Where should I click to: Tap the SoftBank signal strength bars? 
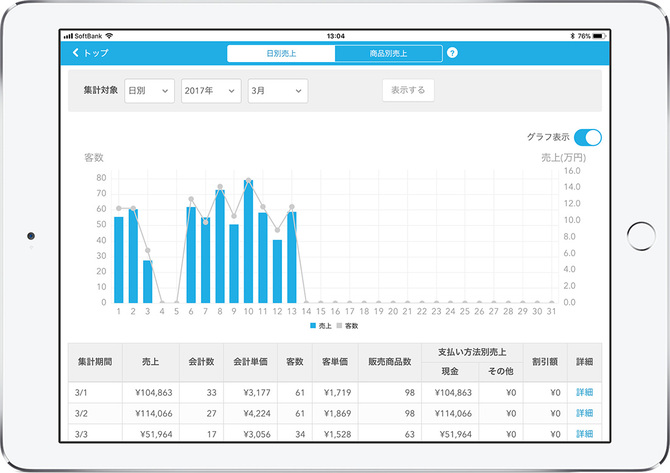pyautogui.click(x=68, y=36)
